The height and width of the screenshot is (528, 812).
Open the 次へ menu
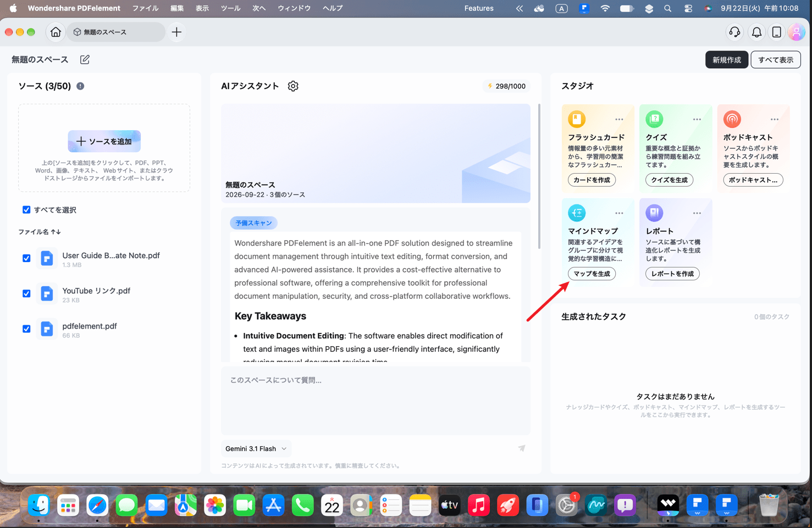[x=259, y=8]
